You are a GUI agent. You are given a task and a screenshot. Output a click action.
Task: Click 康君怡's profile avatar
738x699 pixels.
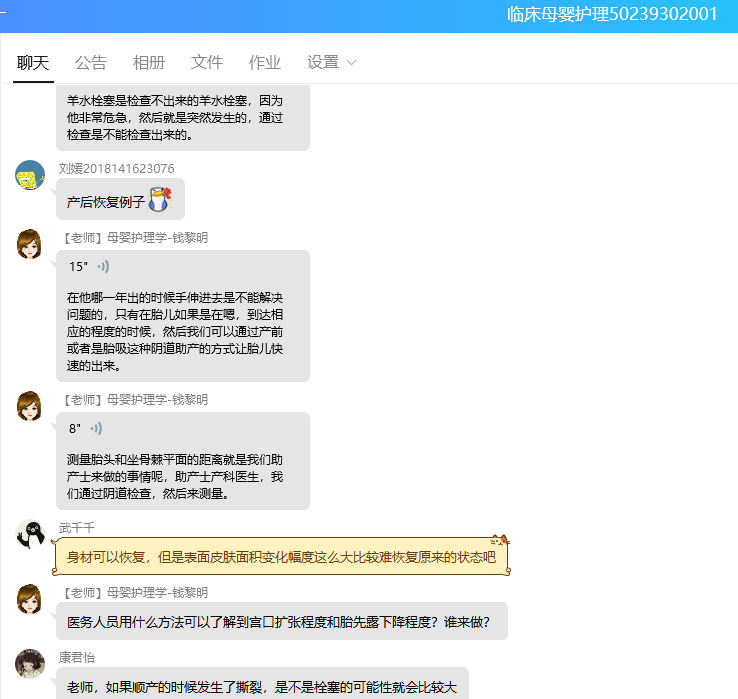click(x=30, y=664)
